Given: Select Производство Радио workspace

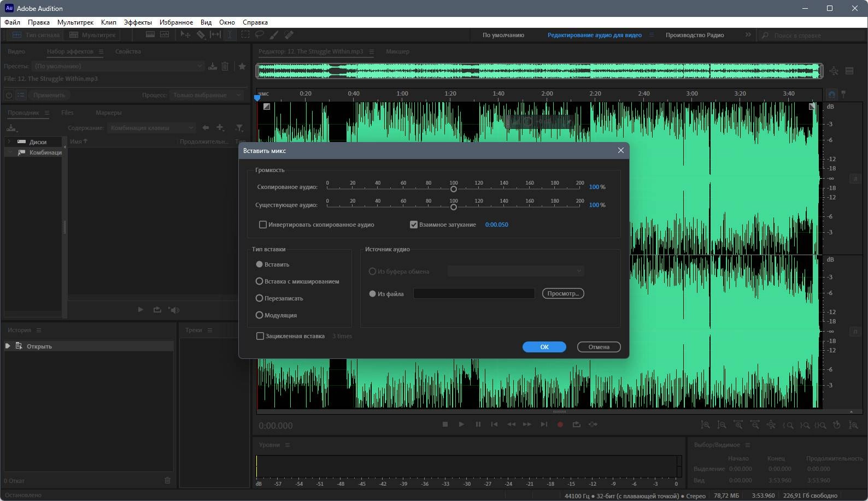Looking at the screenshot, I should click(695, 35).
